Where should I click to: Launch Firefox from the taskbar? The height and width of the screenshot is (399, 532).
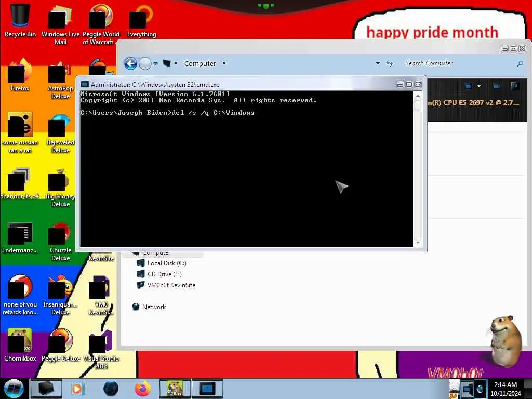[x=143, y=389]
